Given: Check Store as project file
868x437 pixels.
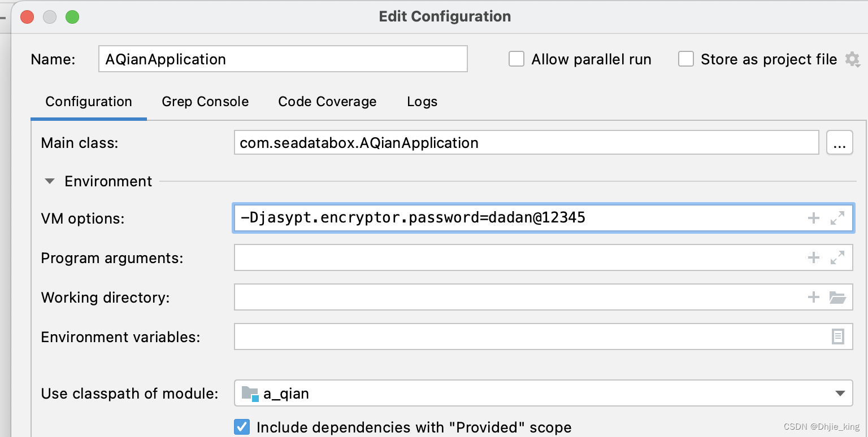Looking at the screenshot, I should (x=686, y=59).
